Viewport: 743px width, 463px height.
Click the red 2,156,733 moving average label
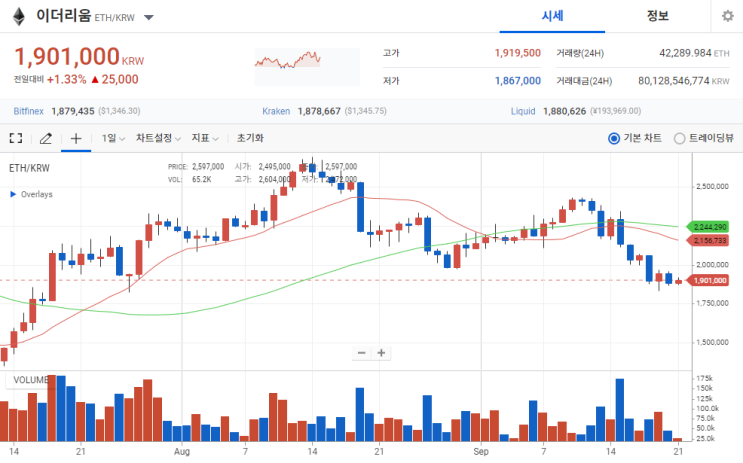[707, 241]
